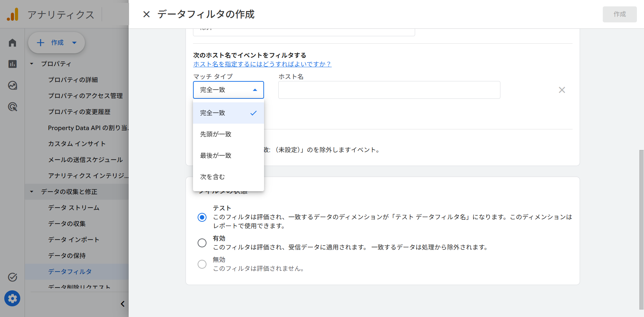644x317 pixels.
Task: Select 完全一致 option in dropdown list
Action: click(x=229, y=113)
